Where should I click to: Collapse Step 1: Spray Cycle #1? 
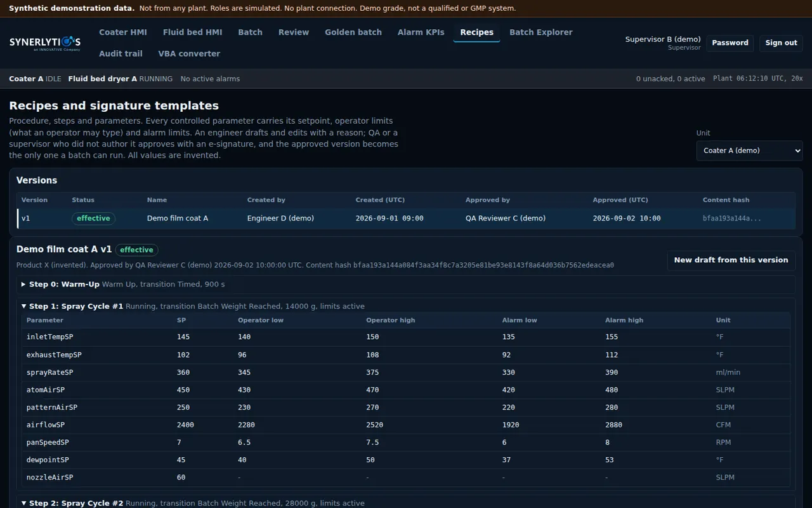click(x=405, y=306)
